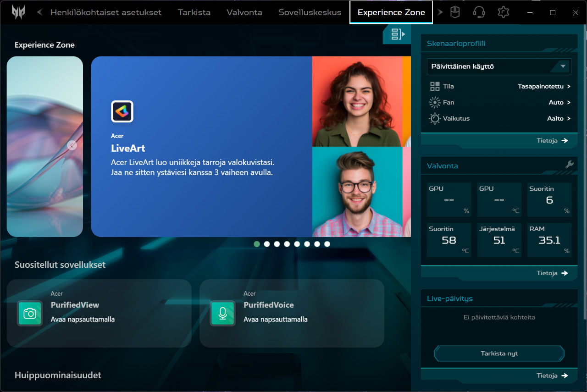Click the RAM 35.1 percent tile

coord(549,240)
